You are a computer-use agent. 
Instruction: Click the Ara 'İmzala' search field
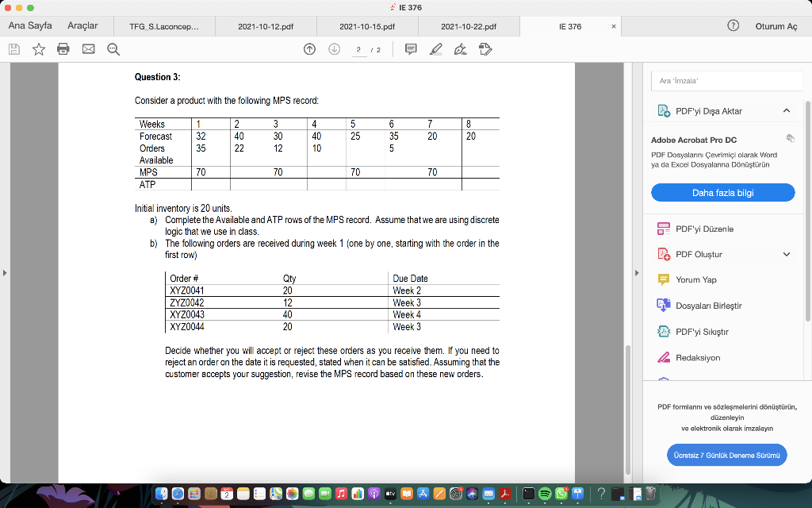(x=726, y=81)
